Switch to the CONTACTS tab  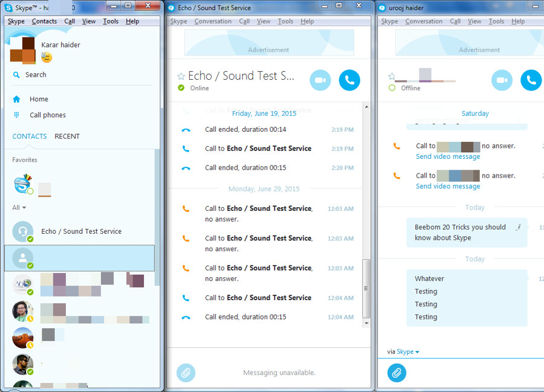click(x=30, y=137)
